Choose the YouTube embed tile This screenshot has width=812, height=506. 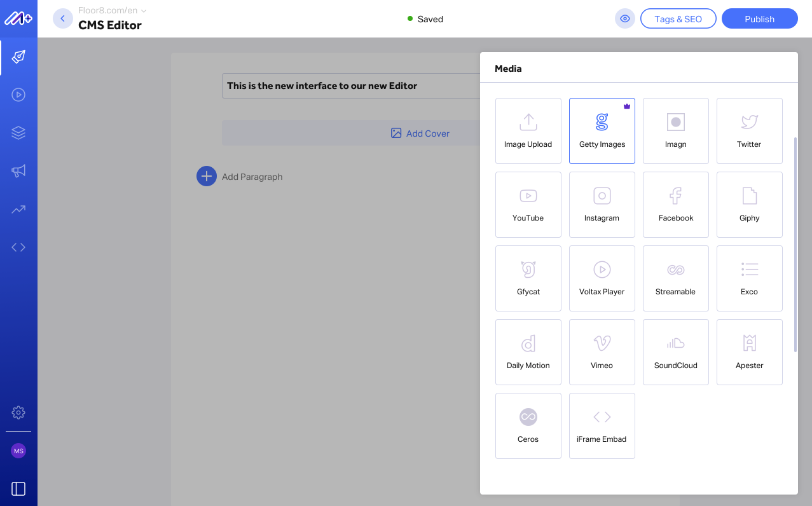[528, 205]
